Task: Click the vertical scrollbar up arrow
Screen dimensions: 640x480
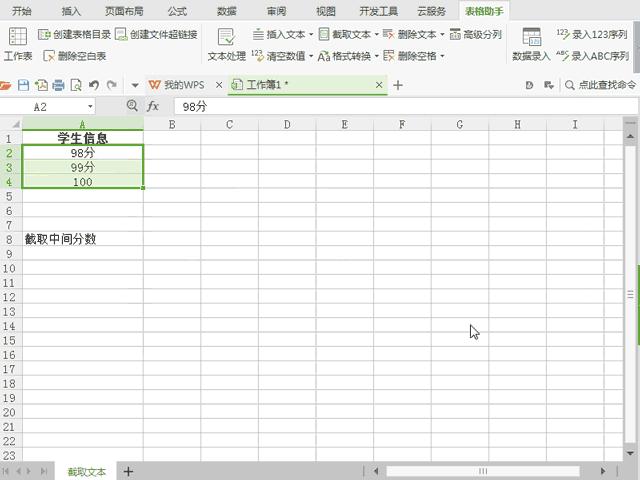Action: tap(631, 136)
